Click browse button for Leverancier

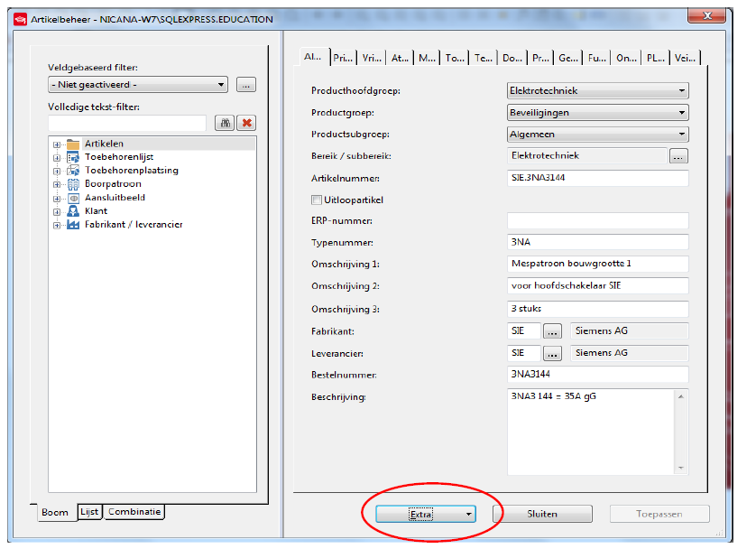pyautogui.click(x=552, y=354)
